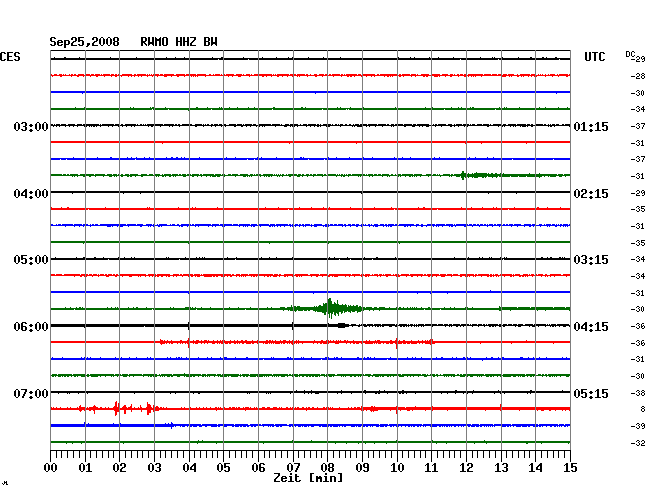Select the 05:15 UTC label

(591, 393)
